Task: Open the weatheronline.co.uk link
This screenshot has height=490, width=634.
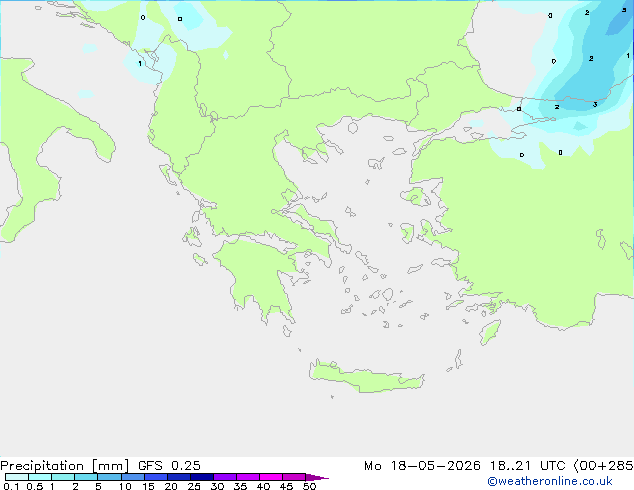Action: [x=549, y=481]
